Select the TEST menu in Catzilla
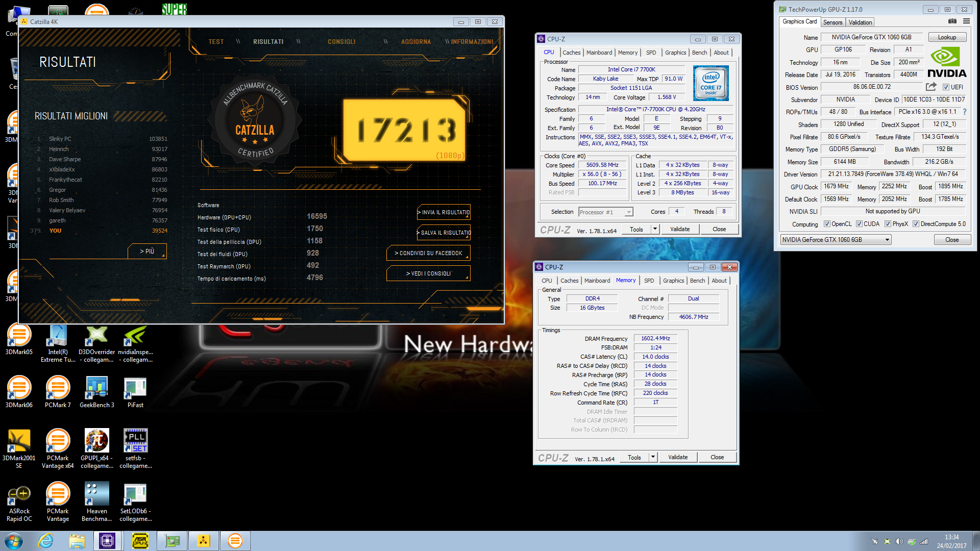 tap(216, 42)
